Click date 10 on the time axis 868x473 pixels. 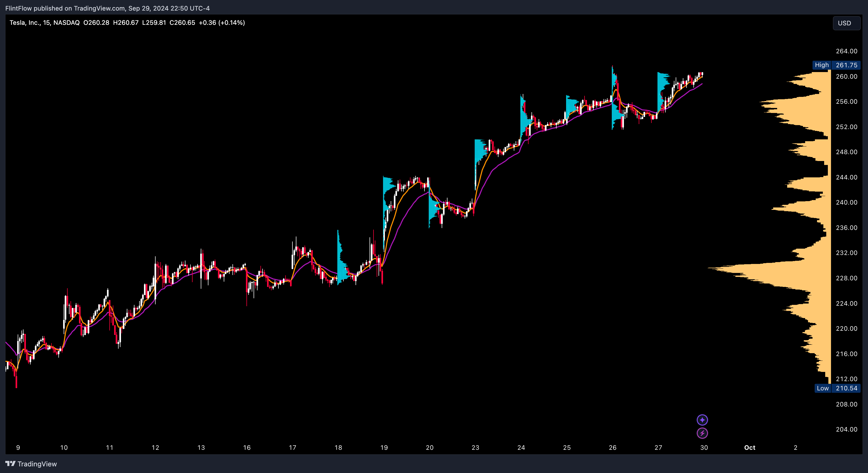pos(64,447)
